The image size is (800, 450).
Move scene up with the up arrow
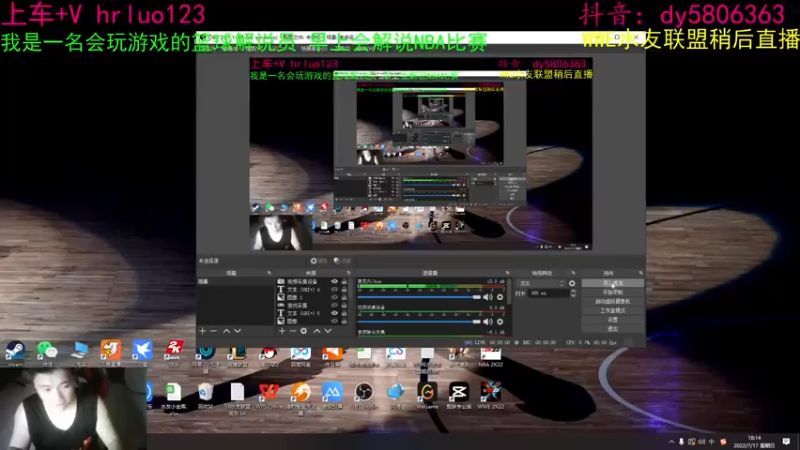226,331
